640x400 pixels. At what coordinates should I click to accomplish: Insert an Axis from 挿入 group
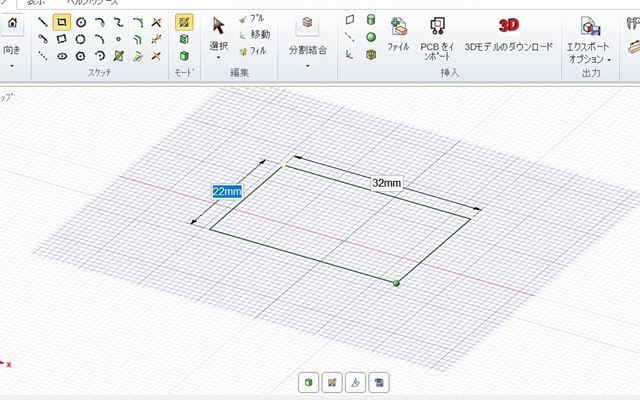click(x=349, y=37)
